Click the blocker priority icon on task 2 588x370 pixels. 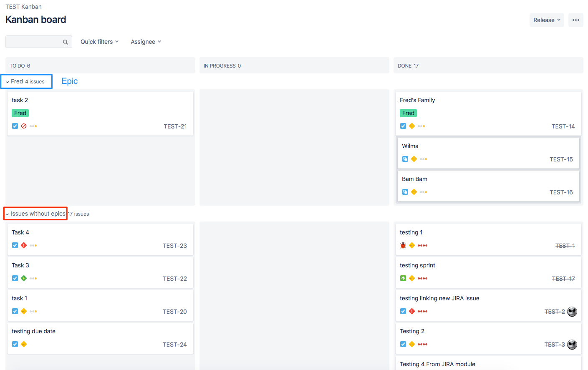24,126
